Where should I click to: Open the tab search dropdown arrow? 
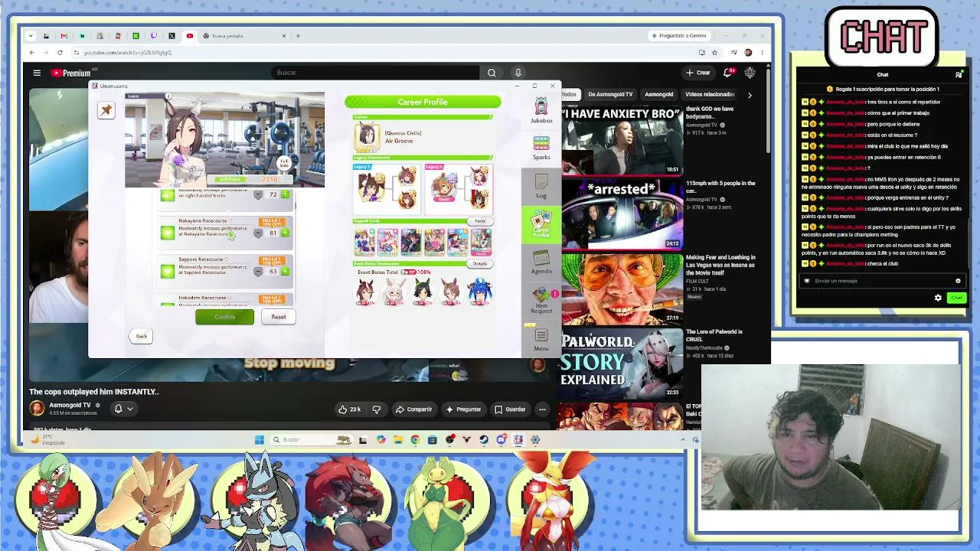(31, 36)
